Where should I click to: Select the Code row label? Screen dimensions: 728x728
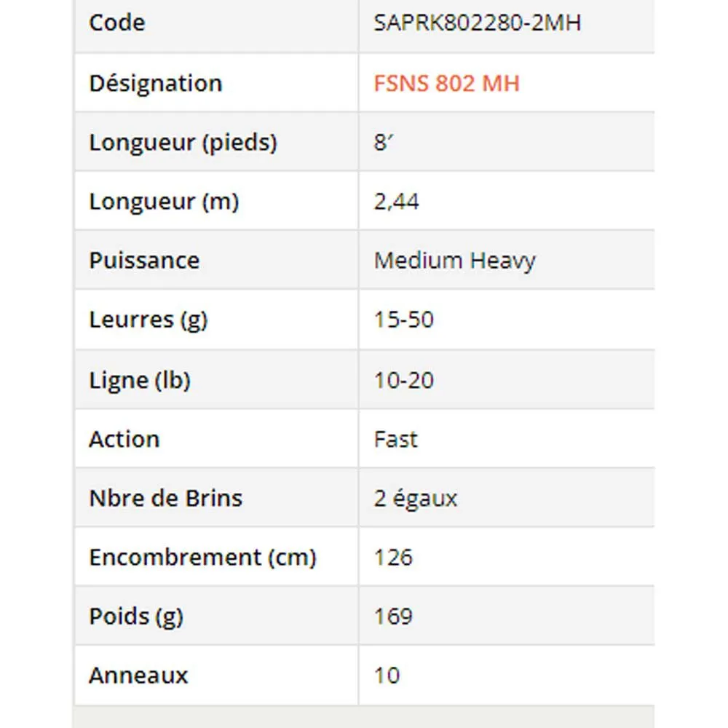(x=116, y=23)
